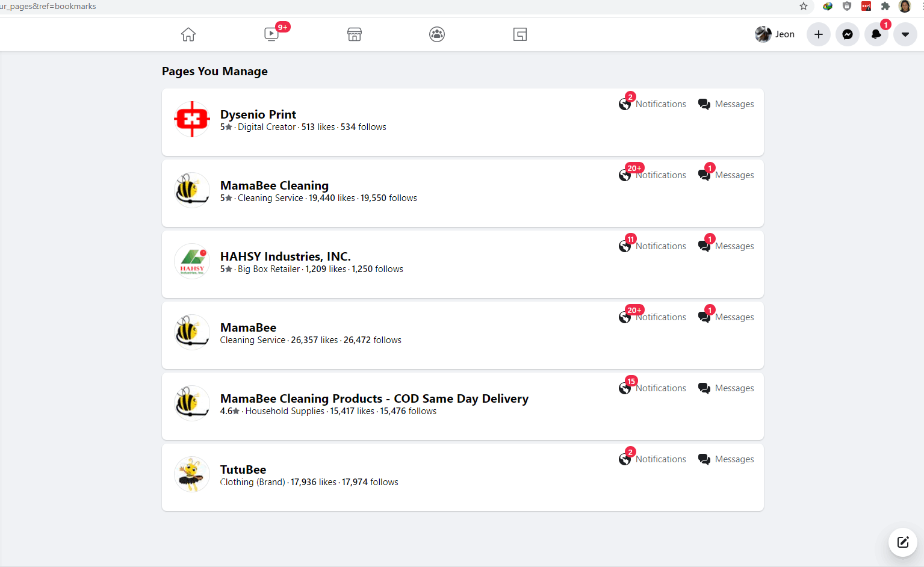The height and width of the screenshot is (567, 924).
Task: Open Jeon's profile link
Action: (x=775, y=34)
